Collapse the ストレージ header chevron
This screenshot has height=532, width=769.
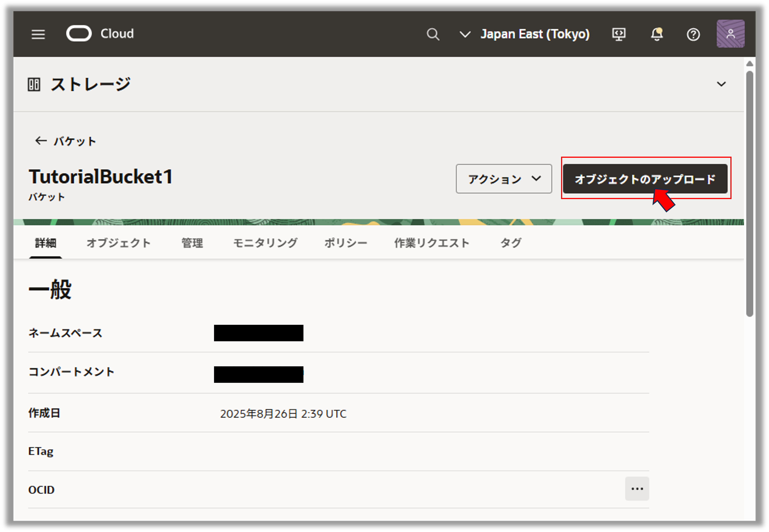(721, 84)
